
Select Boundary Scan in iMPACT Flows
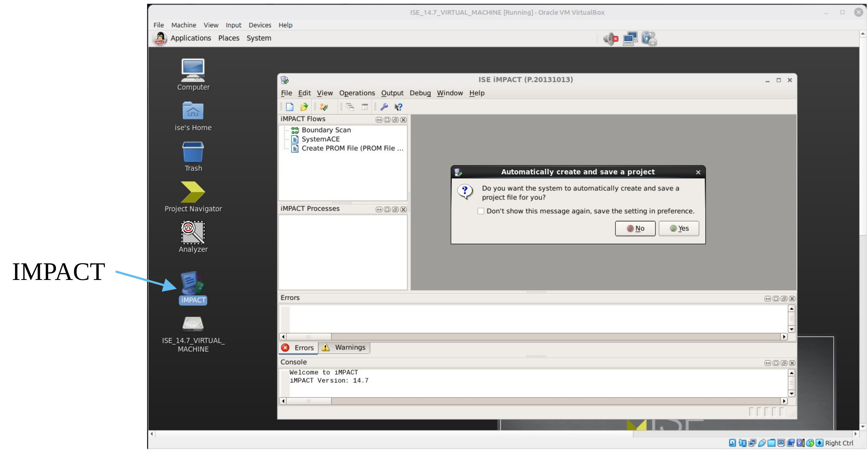pyautogui.click(x=326, y=130)
